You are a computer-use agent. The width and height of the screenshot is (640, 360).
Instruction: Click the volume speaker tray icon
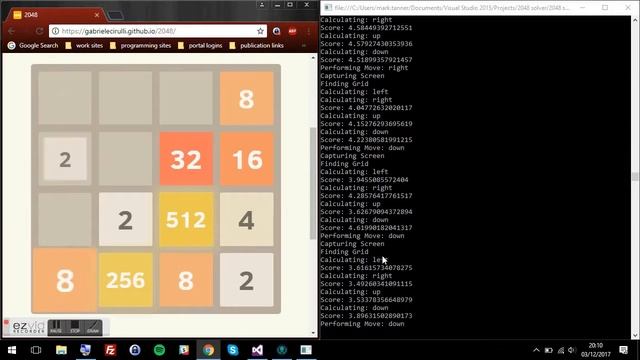(572, 350)
